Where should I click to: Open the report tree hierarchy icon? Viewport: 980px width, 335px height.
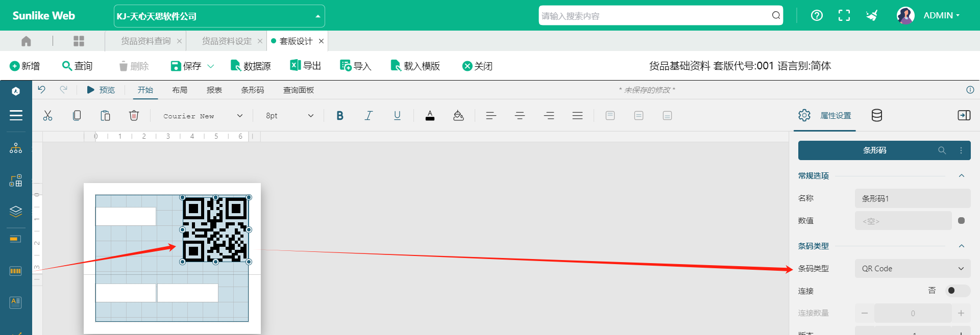16,148
